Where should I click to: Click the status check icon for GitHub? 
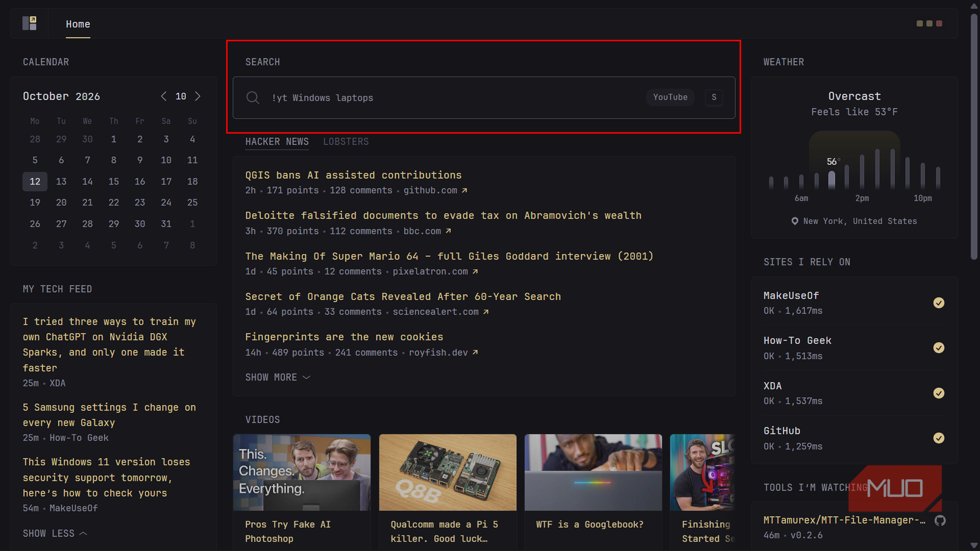click(x=938, y=438)
